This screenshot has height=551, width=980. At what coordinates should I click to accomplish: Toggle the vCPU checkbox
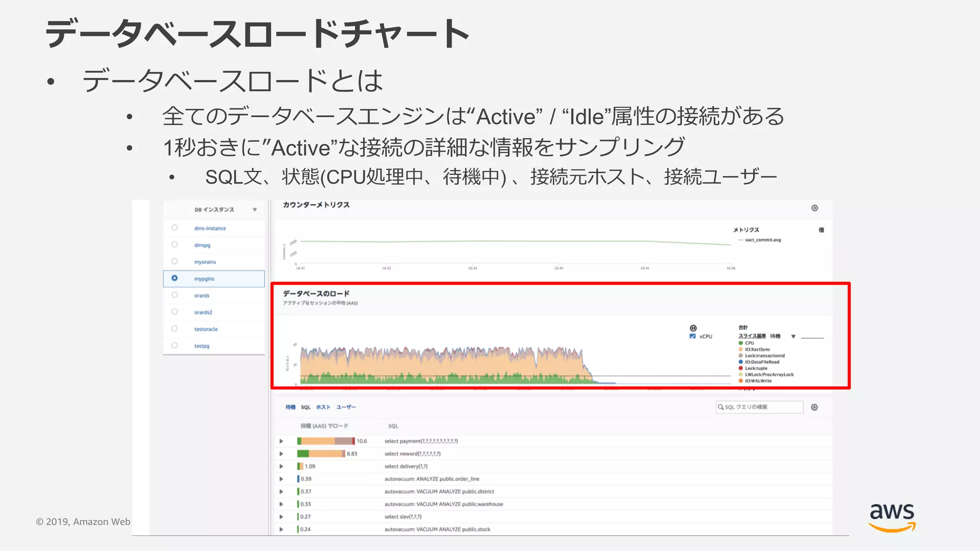[692, 336]
